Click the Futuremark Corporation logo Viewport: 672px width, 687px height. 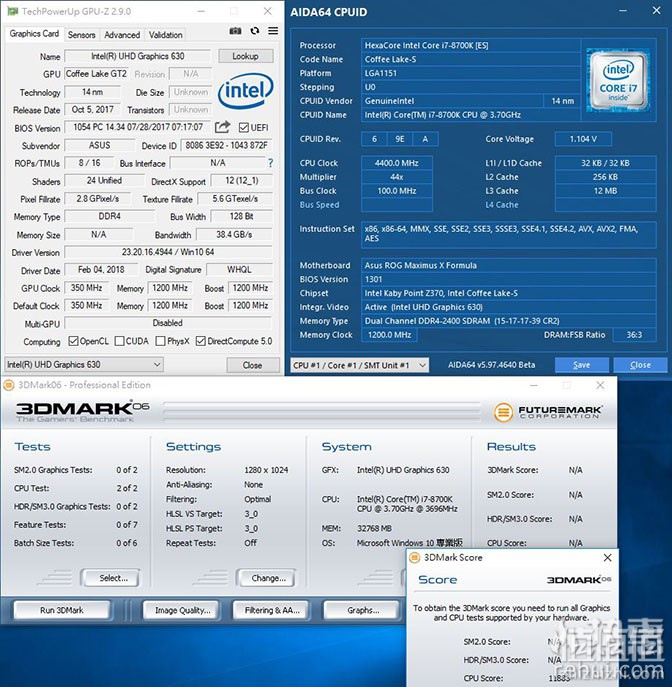click(x=548, y=412)
